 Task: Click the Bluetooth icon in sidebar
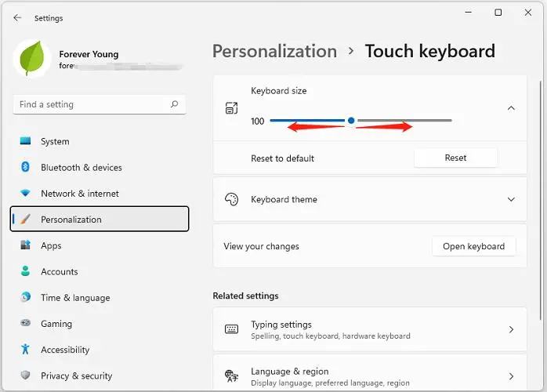tap(25, 167)
